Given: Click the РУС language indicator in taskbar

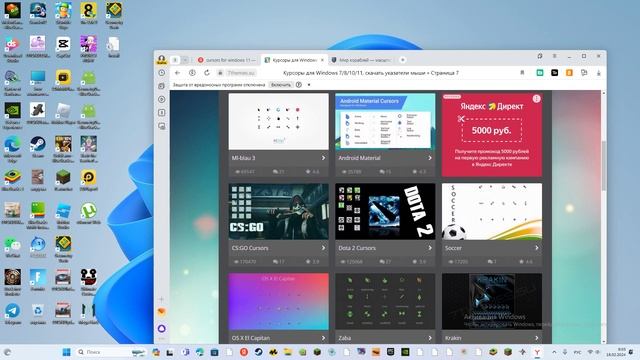Looking at the screenshot, I should pos(577,352).
